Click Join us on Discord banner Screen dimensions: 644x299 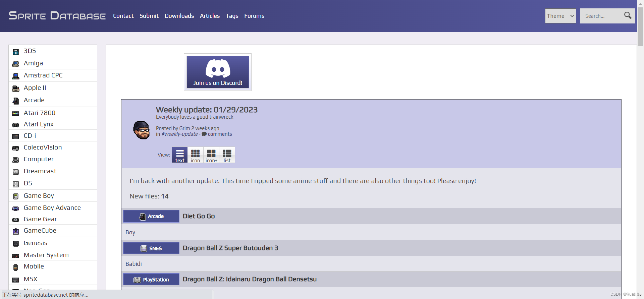point(218,72)
